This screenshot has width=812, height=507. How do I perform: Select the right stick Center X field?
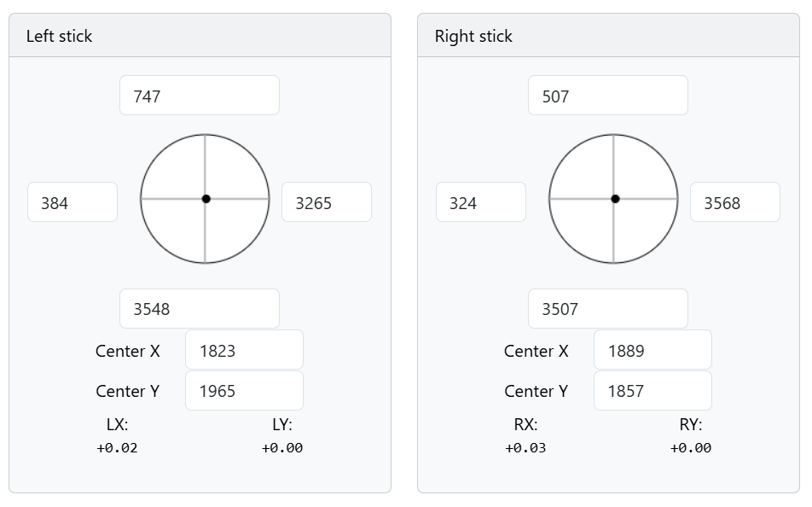click(652, 350)
